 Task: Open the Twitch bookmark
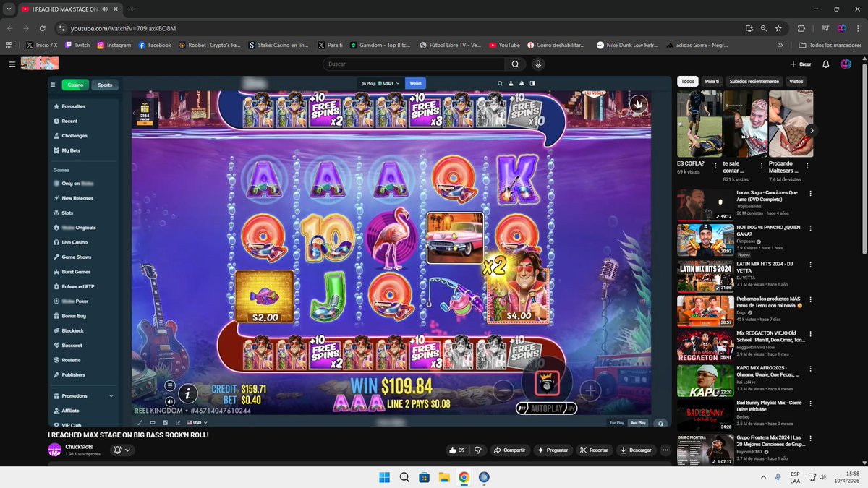pos(77,45)
